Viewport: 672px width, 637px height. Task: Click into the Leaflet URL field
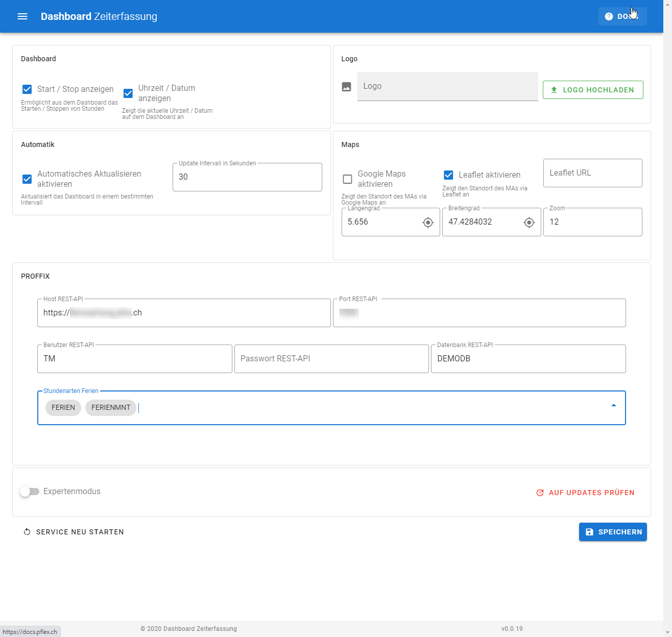(592, 173)
